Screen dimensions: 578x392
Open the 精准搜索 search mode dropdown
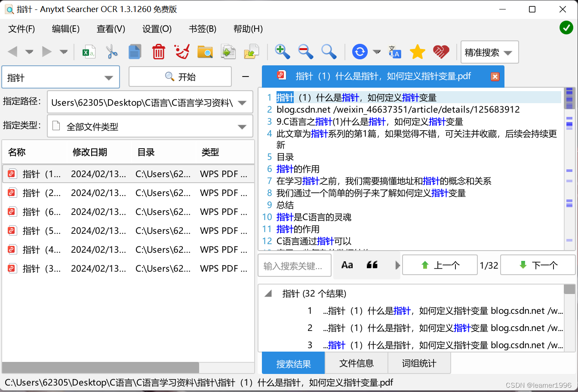(x=489, y=52)
